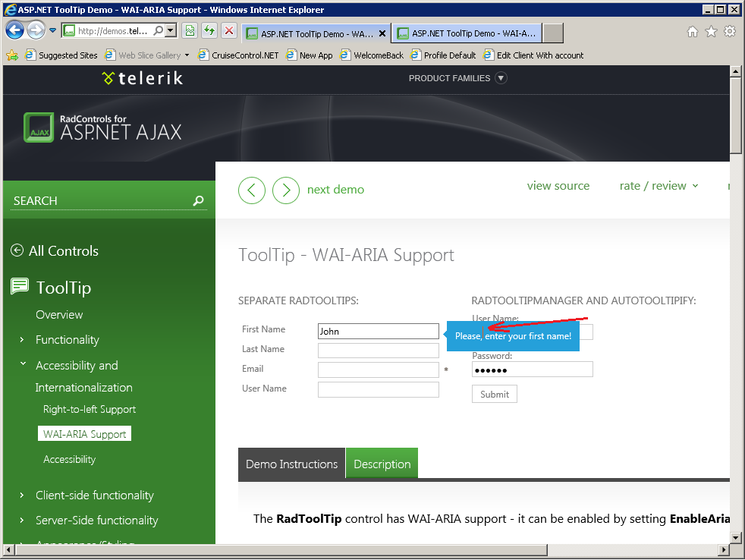
Task: Refresh the page with refresh icon
Action: point(209,31)
